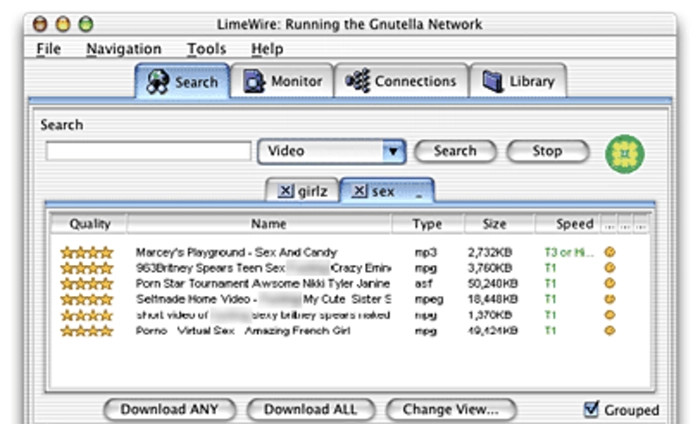Image resolution: width=700 pixels, height=424 pixels.
Task: Click the star rating of the asf result
Action: click(x=87, y=284)
